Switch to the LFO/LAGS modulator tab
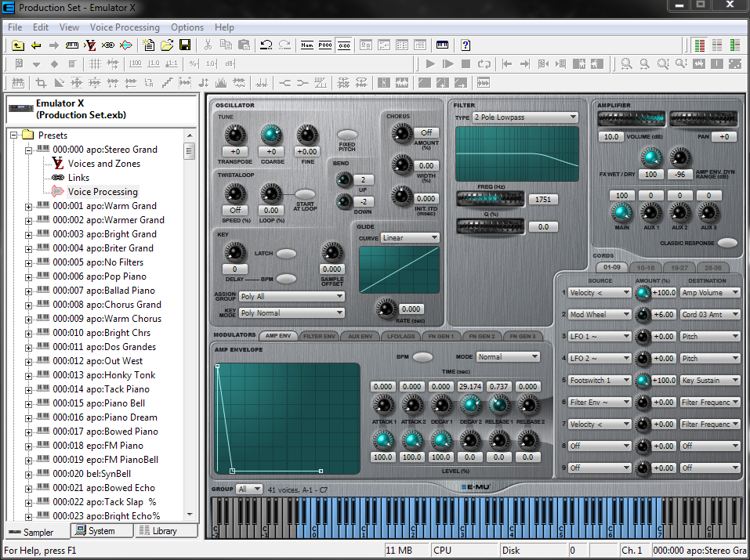 click(x=400, y=336)
